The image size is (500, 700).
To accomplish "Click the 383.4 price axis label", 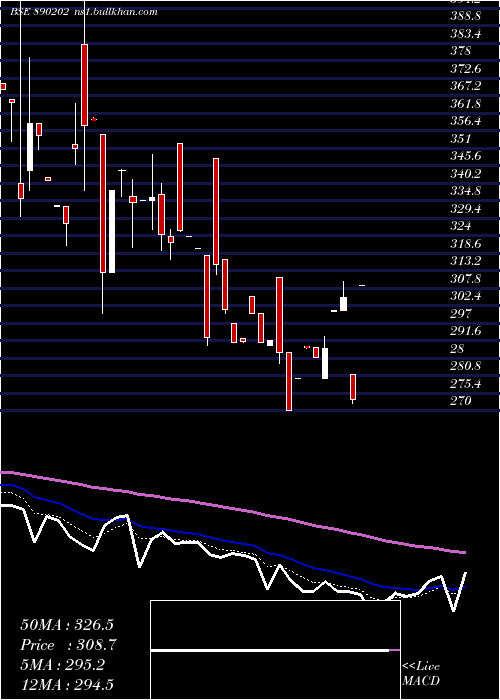I will [466, 33].
